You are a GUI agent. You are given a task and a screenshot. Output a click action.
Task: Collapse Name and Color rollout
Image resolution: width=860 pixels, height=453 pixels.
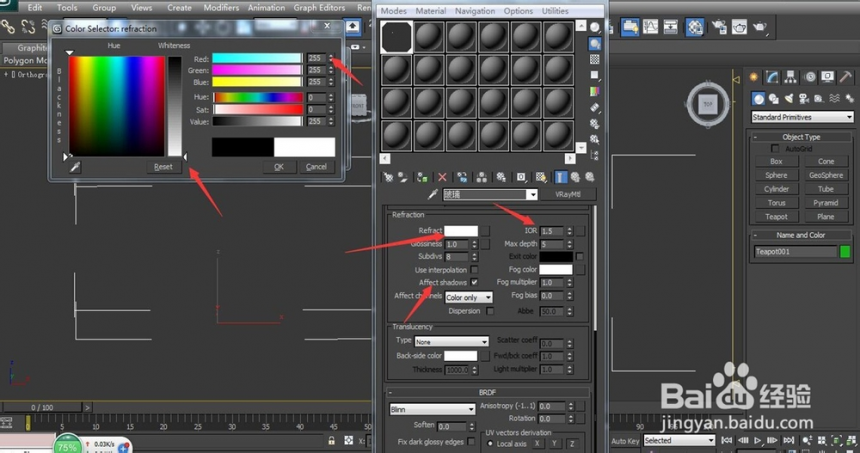click(x=801, y=235)
